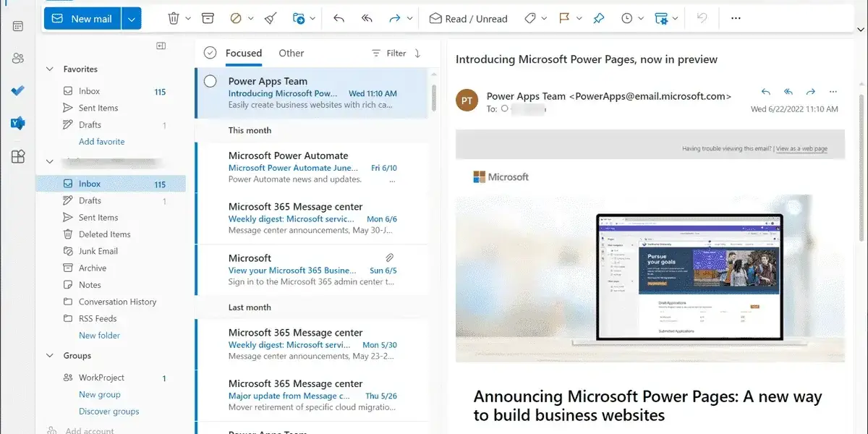
Task: Open the New mail dropdown arrow
Action: pyautogui.click(x=131, y=19)
